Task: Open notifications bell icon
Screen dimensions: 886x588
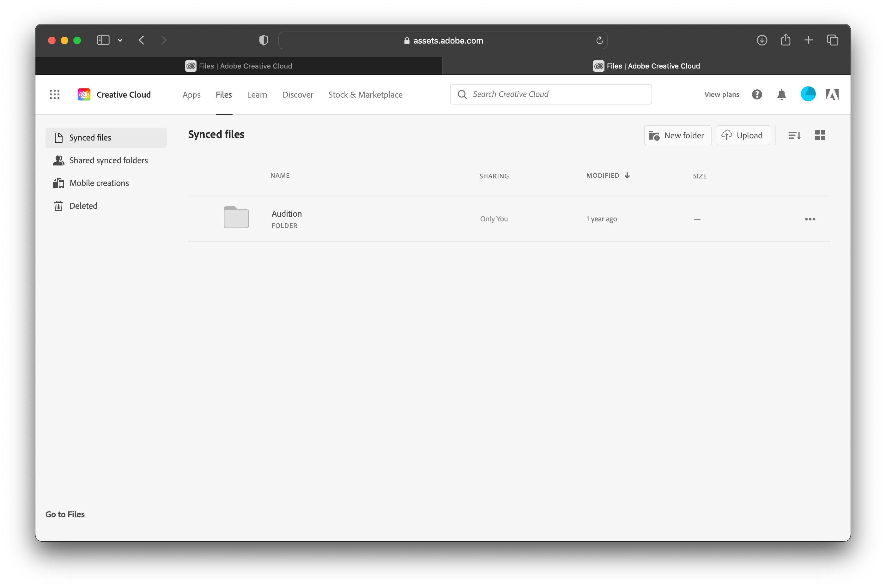Action: 781,94
